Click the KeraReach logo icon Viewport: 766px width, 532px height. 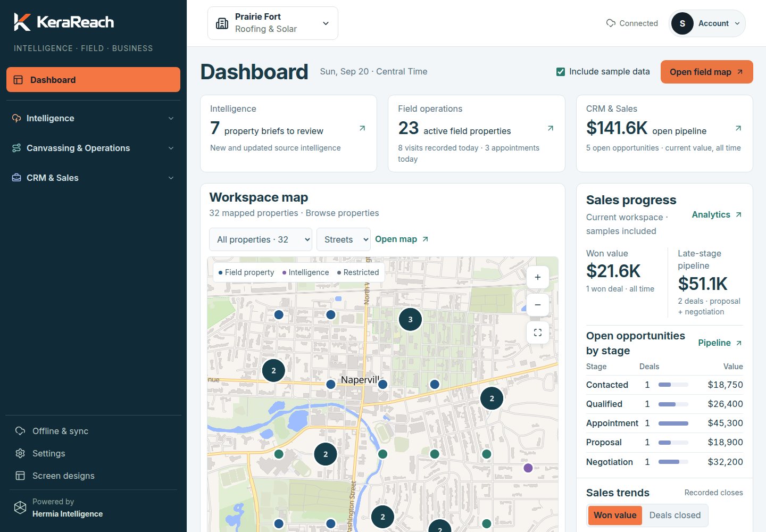click(x=22, y=22)
